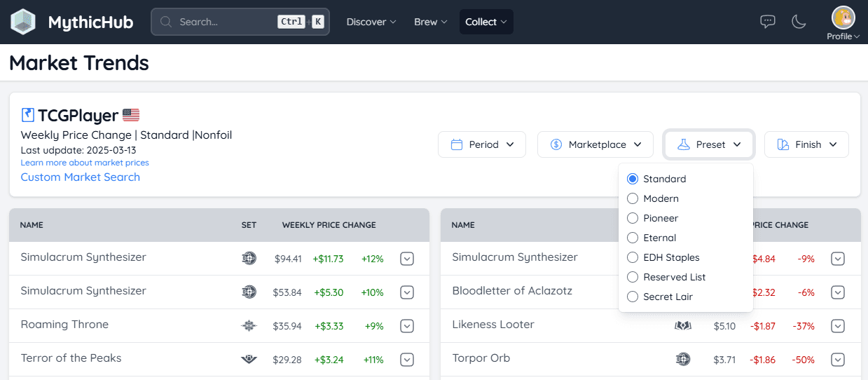Open Learn more about market prices link

(x=85, y=163)
